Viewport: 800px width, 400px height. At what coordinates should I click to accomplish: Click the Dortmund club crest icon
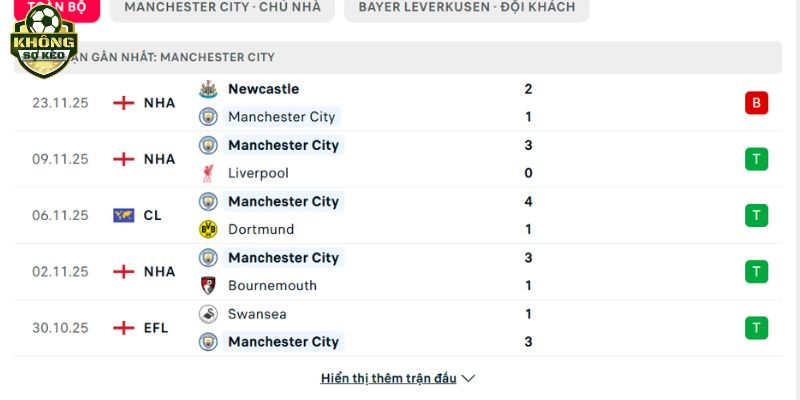(x=208, y=229)
